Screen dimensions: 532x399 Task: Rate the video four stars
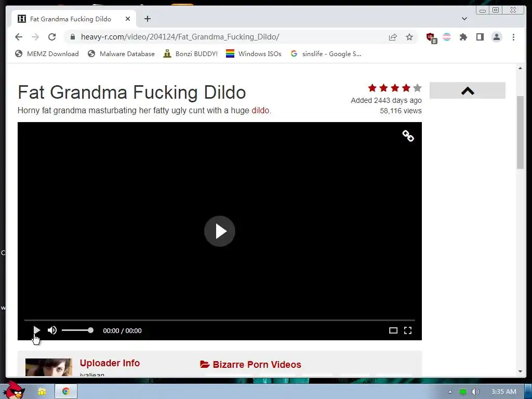pyautogui.click(x=406, y=88)
